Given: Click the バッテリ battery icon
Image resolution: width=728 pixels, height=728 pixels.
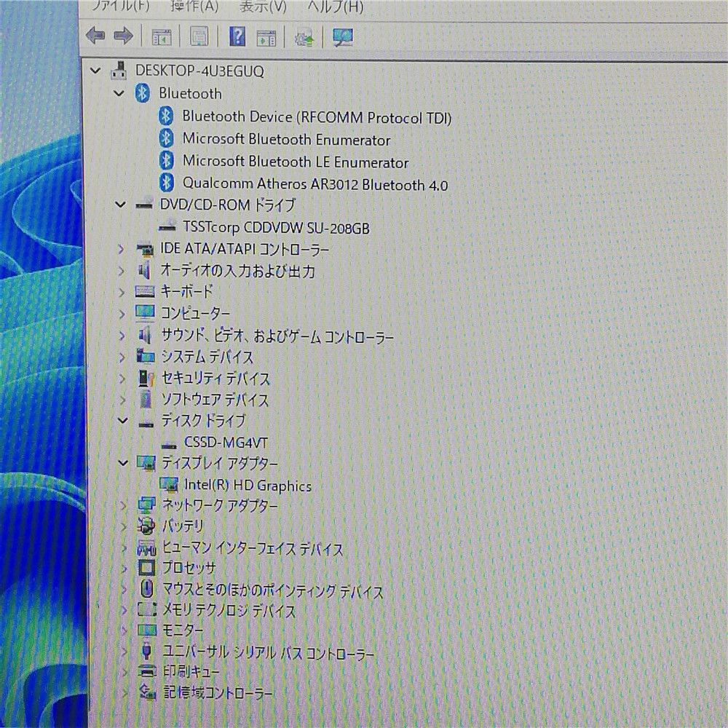Looking at the screenshot, I should 147,526.
